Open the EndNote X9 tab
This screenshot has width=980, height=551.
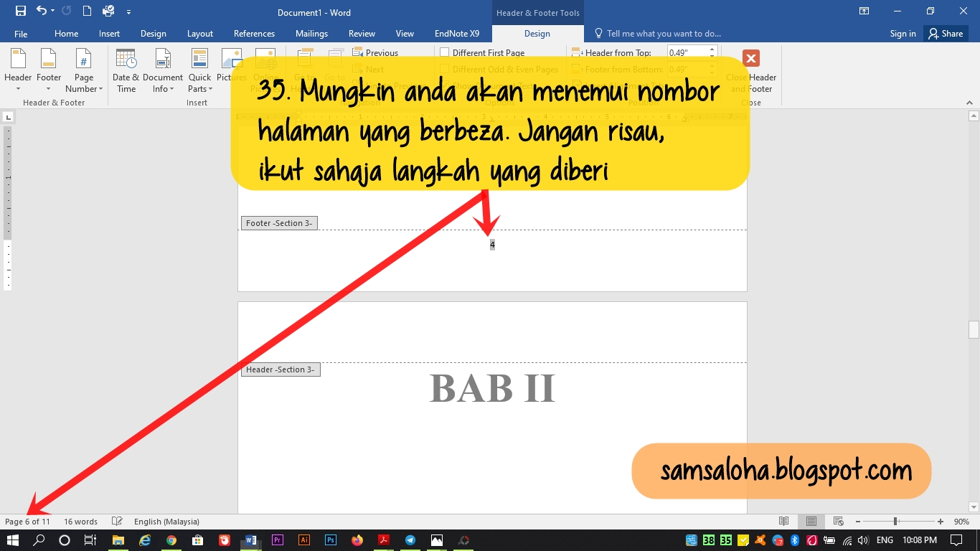tap(457, 34)
